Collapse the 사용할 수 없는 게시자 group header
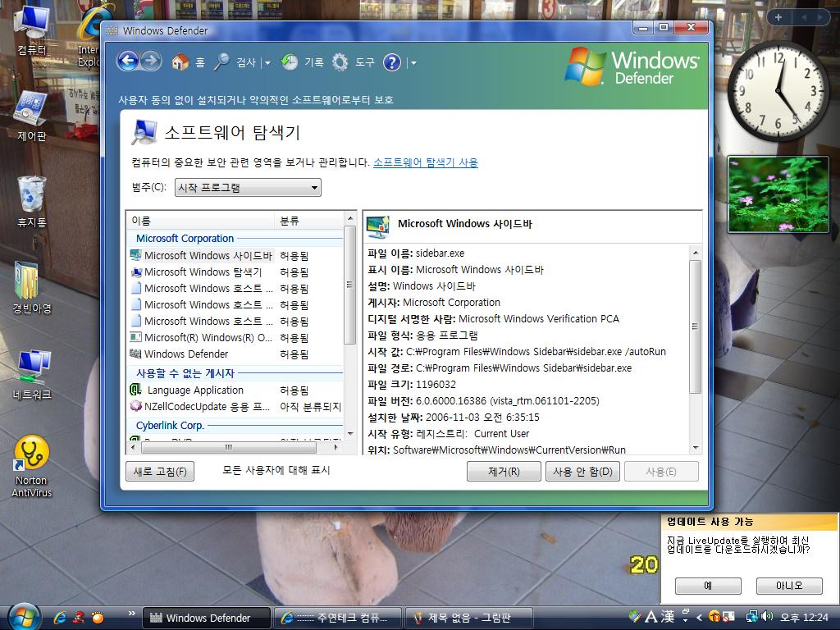Image resolution: width=840 pixels, height=630 pixels. (185, 373)
